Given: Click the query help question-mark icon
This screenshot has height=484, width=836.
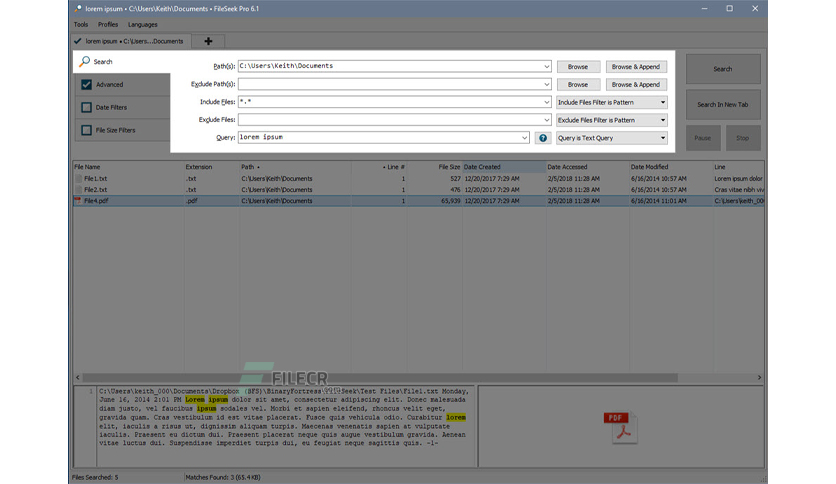Looking at the screenshot, I should pyautogui.click(x=543, y=138).
